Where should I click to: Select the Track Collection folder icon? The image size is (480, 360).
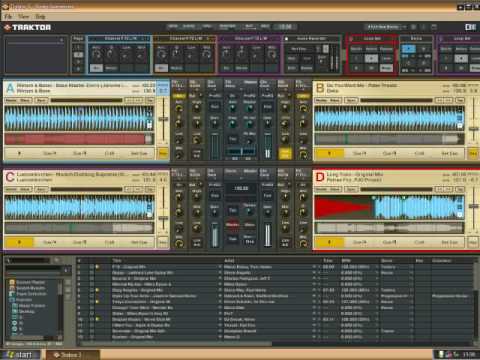click(x=12, y=294)
